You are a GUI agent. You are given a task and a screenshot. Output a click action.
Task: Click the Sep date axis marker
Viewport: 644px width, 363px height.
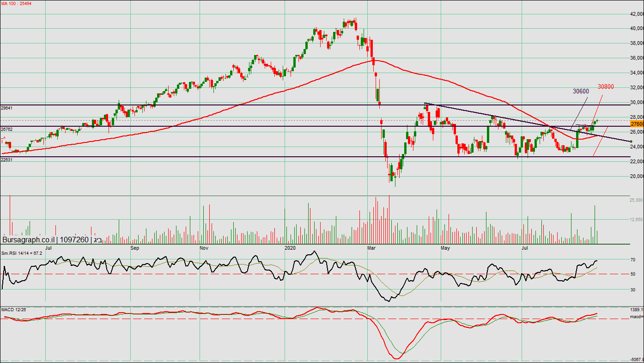coord(135,248)
